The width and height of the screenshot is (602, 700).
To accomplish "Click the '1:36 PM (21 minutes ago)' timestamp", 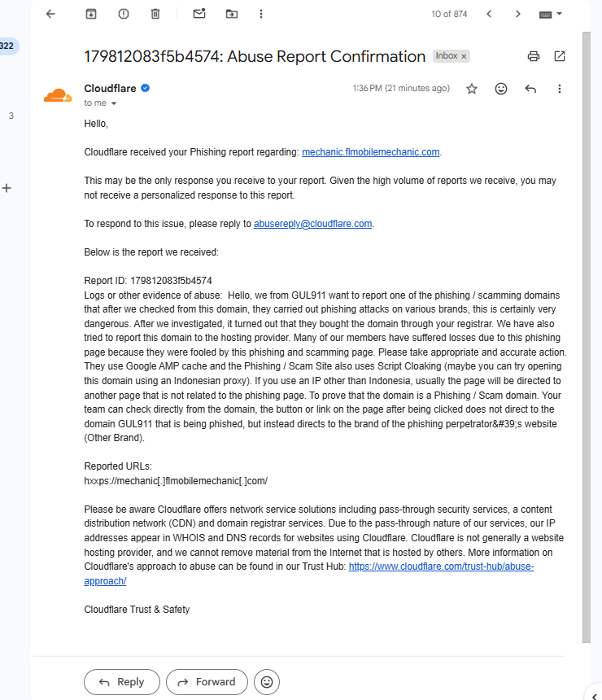I will click(401, 89).
